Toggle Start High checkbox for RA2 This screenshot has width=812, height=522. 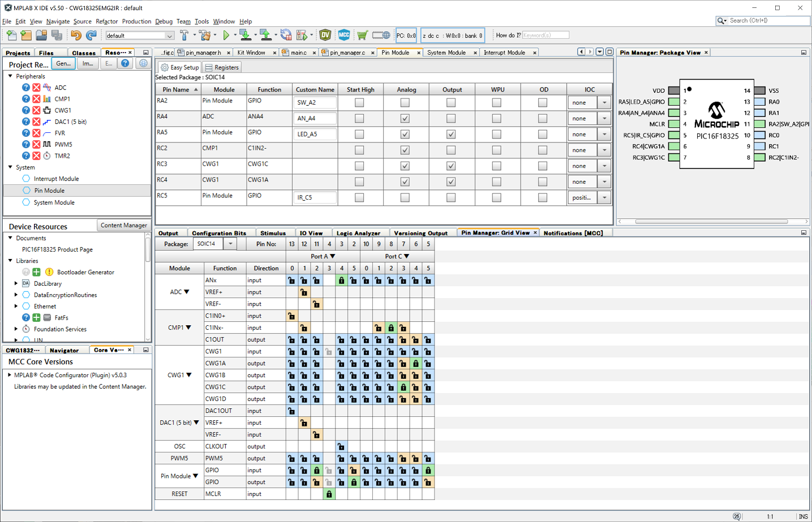point(359,102)
